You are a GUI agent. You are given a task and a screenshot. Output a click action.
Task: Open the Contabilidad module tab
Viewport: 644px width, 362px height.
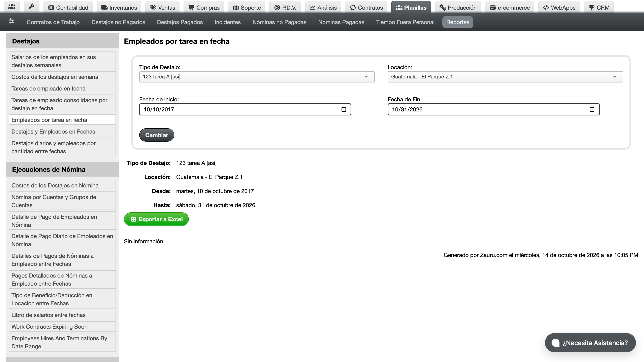tap(68, 7)
